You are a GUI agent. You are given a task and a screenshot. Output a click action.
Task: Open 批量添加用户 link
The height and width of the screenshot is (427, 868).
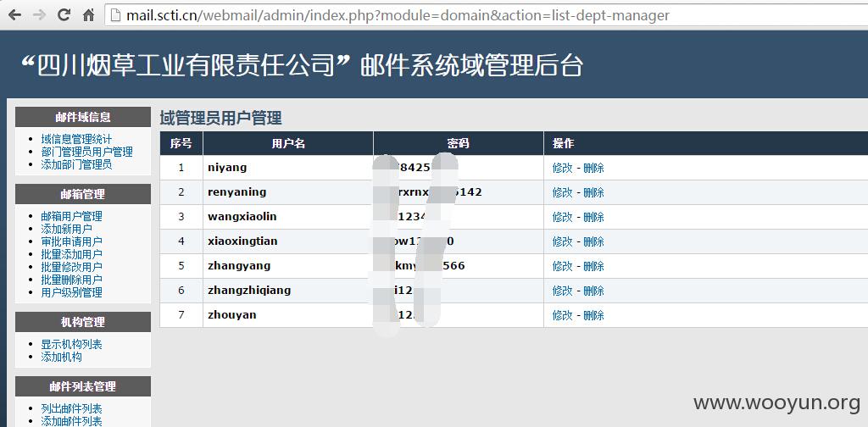[x=71, y=254]
